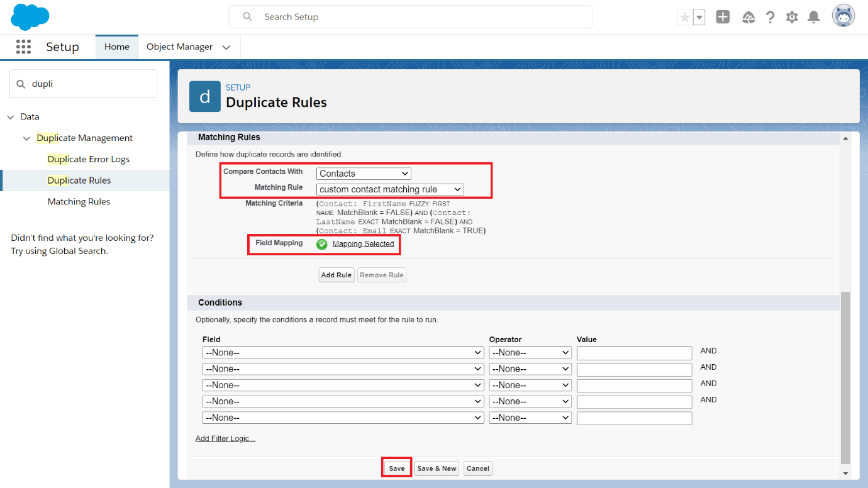The height and width of the screenshot is (488, 868).
Task: Open the Help question mark icon
Action: tap(770, 18)
